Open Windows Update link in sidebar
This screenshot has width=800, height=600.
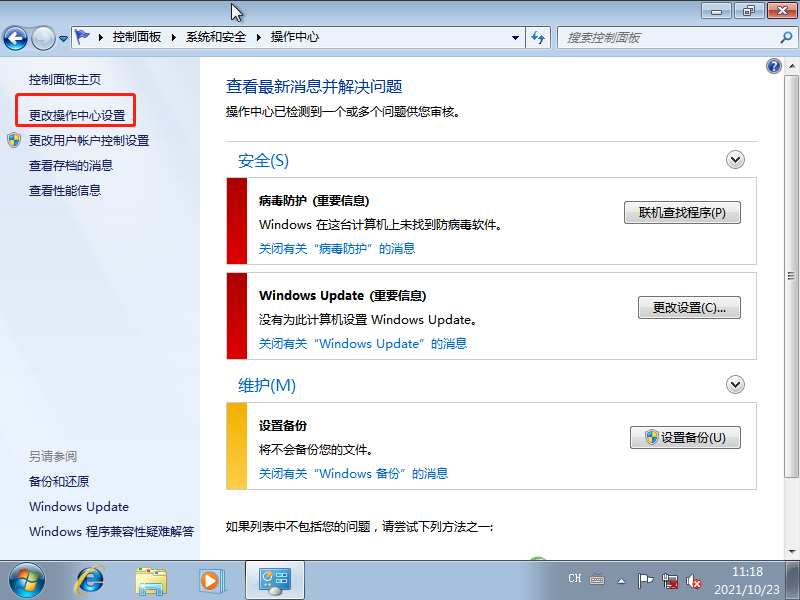pyautogui.click(x=79, y=507)
